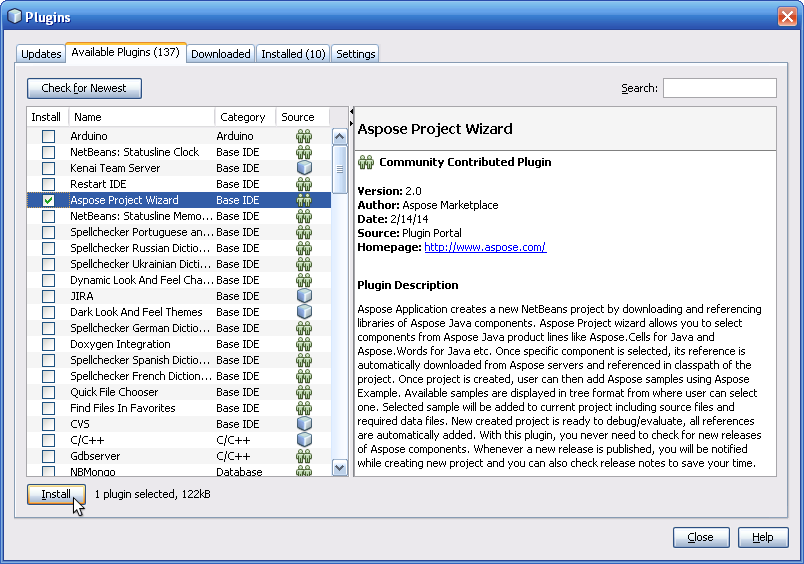Click the Install column header

click(x=47, y=117)
